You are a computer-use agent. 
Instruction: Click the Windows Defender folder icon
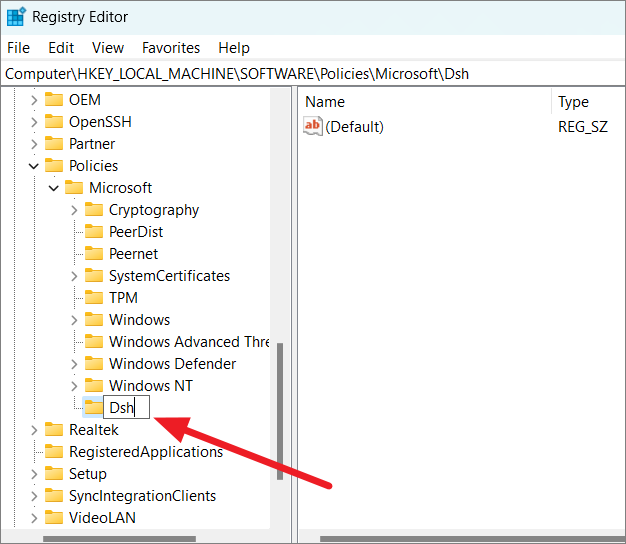(x=94, y=363)
